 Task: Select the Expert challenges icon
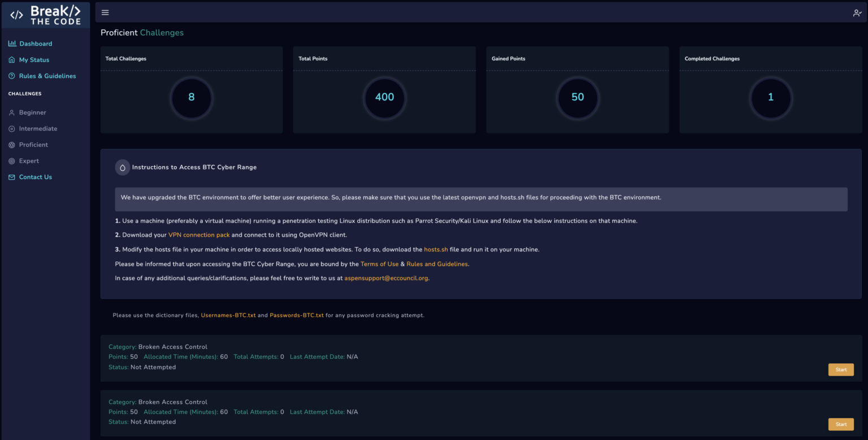[11, 160]
